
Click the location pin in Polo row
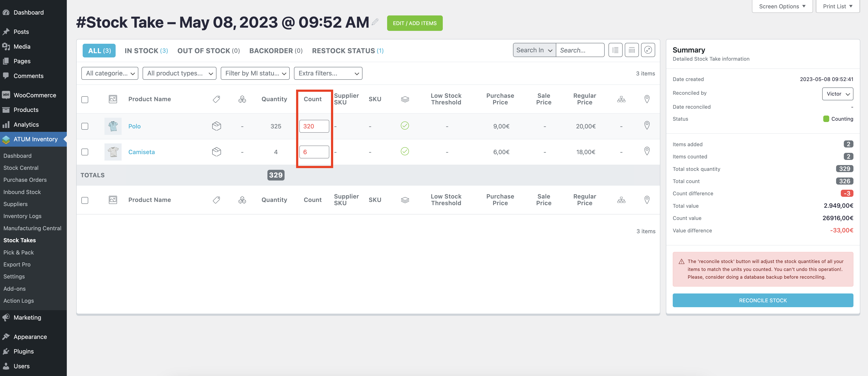click(x=647, y=125)
